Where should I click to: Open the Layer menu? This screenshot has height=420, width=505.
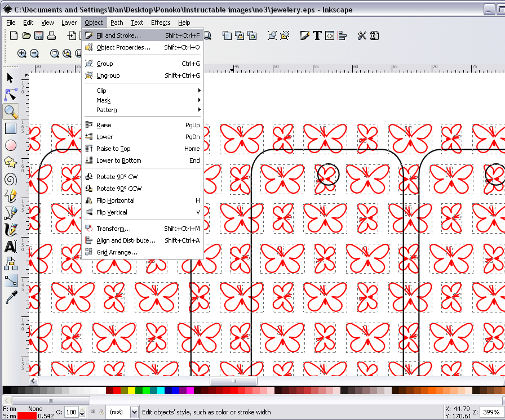coord(69,23)
